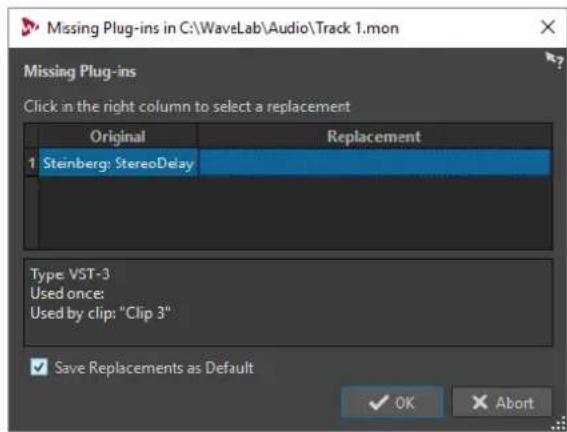The image size is (567, 432).
Task: Close the Missing Plug-ins dialog
Action: click(x=547, y=27)
